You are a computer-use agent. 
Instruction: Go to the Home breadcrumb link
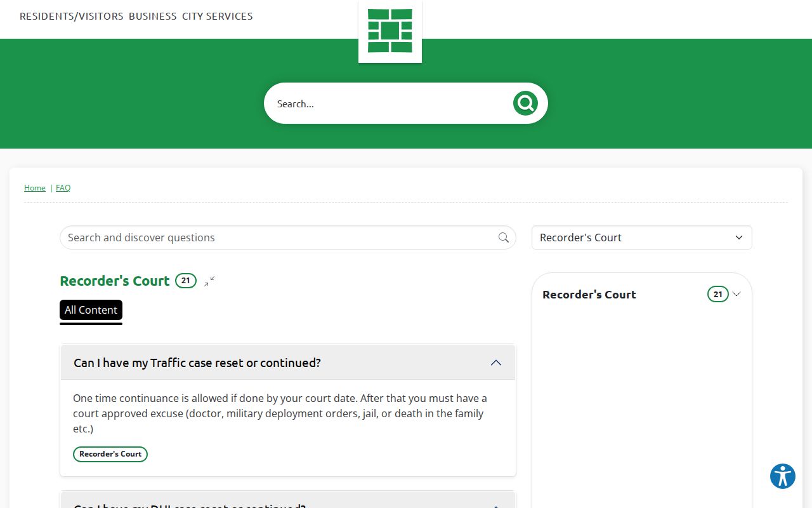tap(35, 188)
